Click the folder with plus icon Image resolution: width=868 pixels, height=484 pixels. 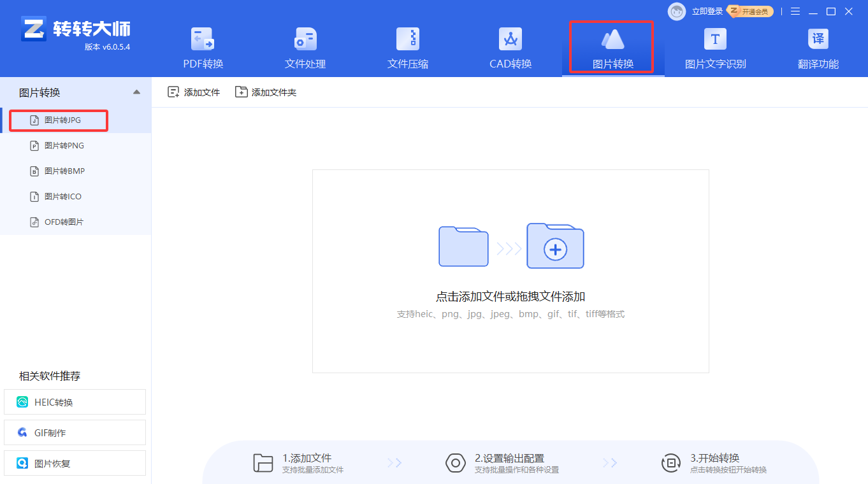tap(555, 246)
